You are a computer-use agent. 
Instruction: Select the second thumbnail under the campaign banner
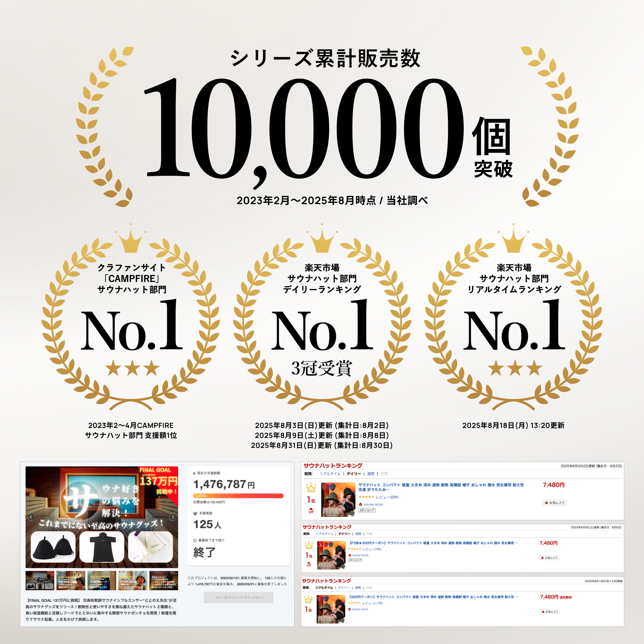[71, 580]
